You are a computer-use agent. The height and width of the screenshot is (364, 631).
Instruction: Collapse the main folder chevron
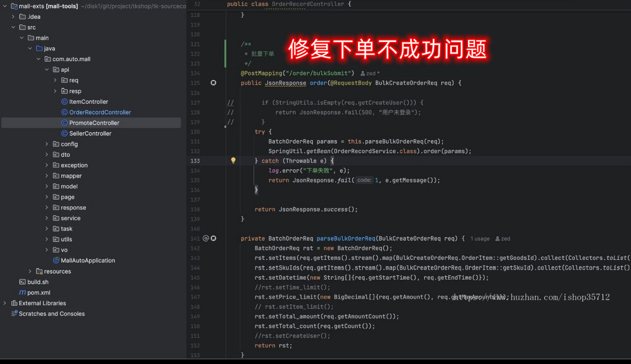[22, 38]
